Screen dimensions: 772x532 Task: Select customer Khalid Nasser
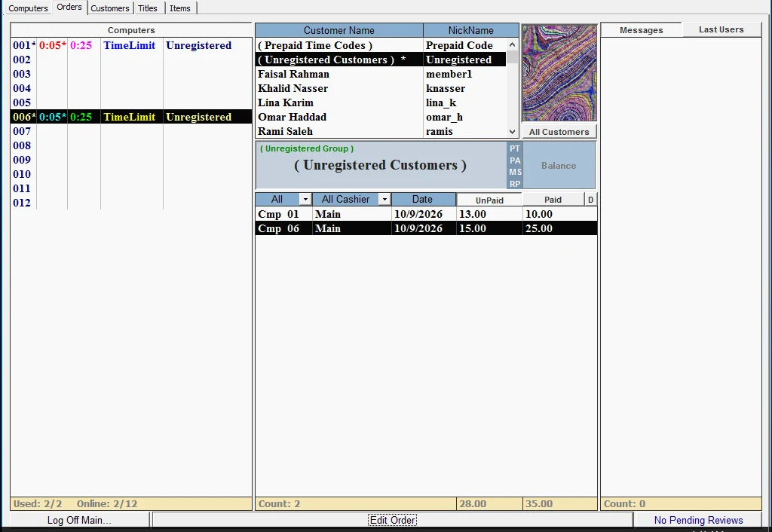[x=381, y=88]
